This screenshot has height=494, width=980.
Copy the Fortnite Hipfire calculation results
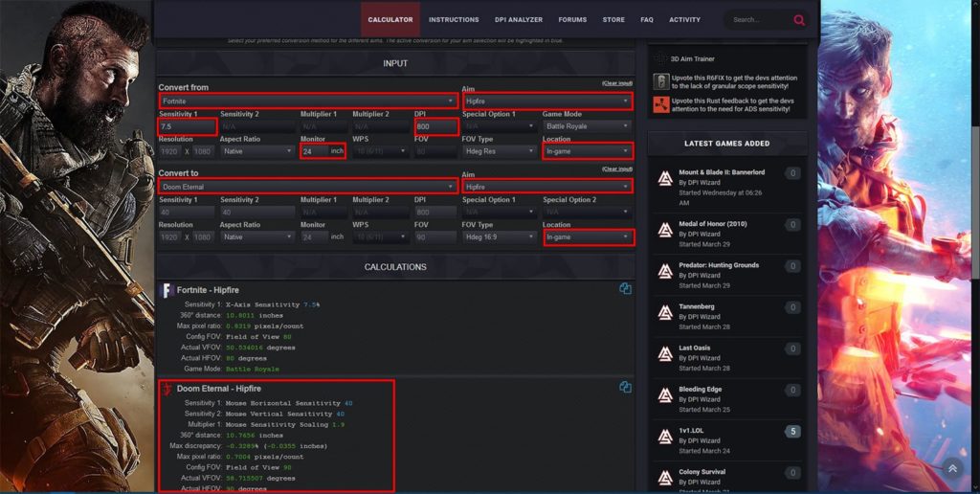pos(625,289)
